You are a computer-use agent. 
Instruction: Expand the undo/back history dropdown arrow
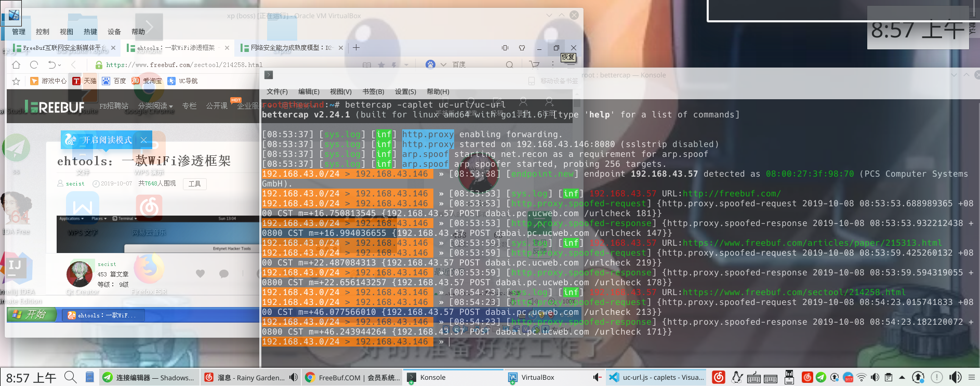click(x=60, y=65)
